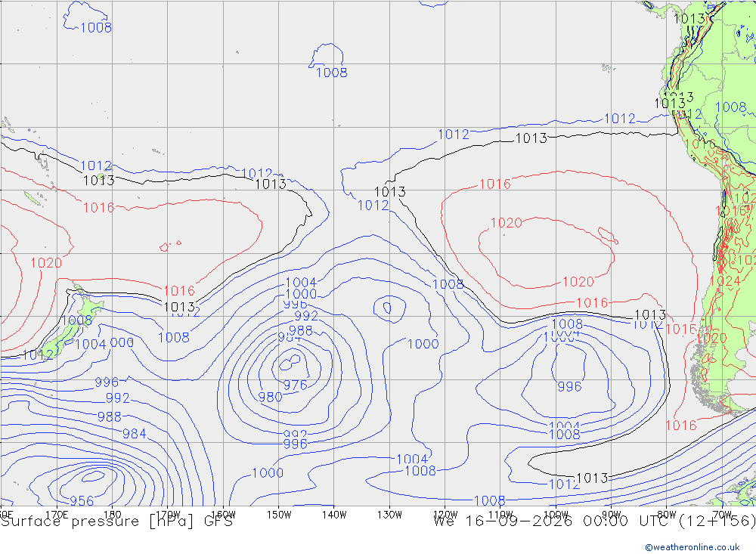The width and height of the screenshot is (756, 554).
Task: Click the red 1024 label near Chile
Action: click(x=725, y=281)
